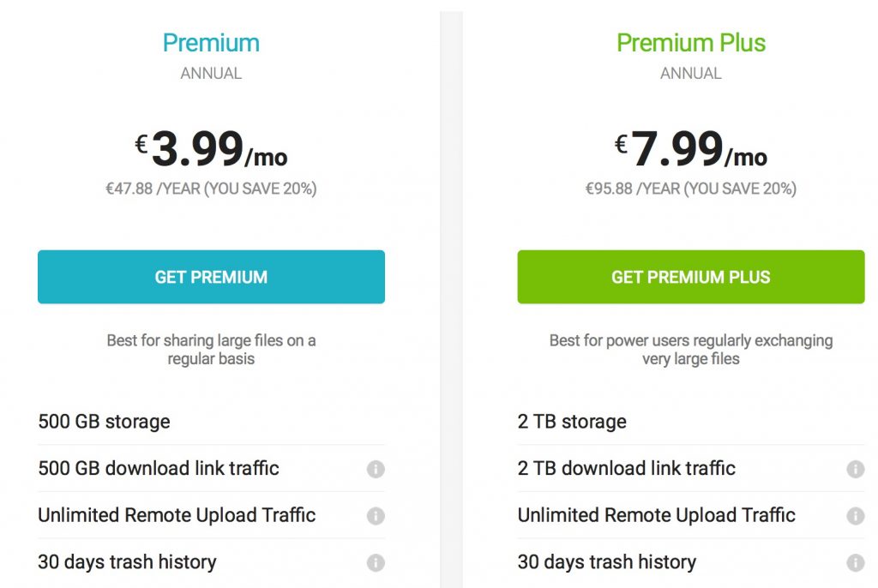Open info icon for 500 GB download link traffic
The image size is (878, 588).
point(376,469)
